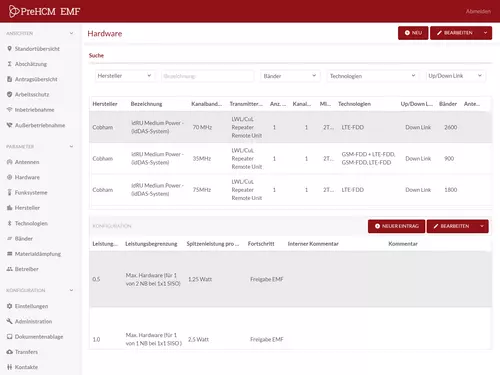Viewport: 500px width, 375px height.
Task: Open the Technologien filter dropdown
Action: [372, 76]
